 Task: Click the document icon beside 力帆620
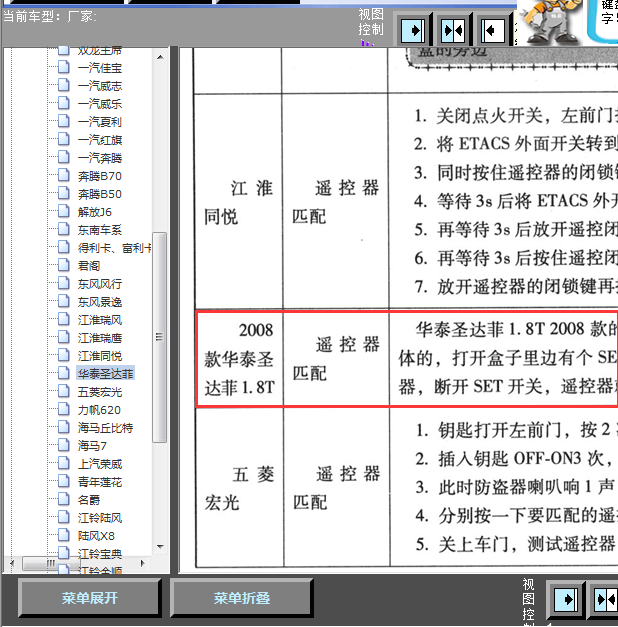pos(64,409)
